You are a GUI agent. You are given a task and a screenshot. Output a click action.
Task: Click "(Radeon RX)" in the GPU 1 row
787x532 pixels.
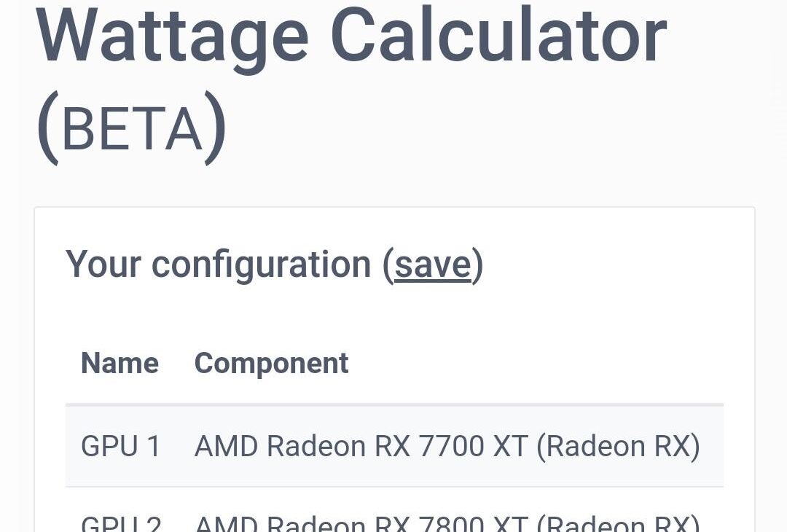(x=618, y=446)
